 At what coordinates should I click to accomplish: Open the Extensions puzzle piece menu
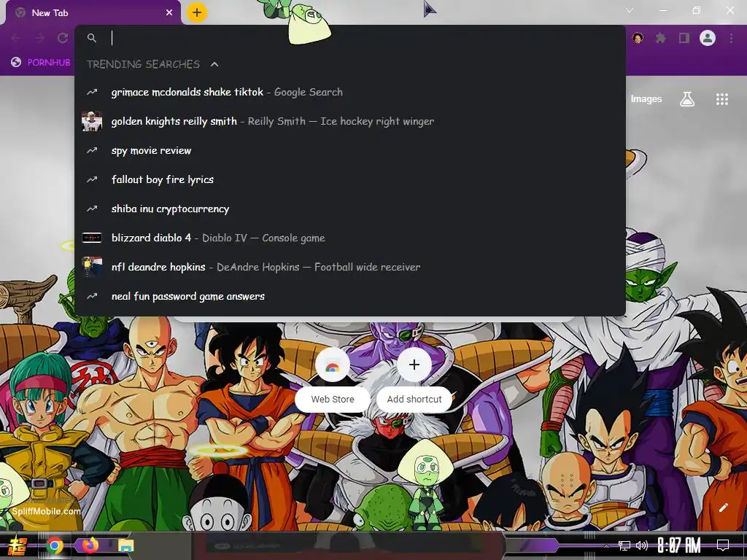pyautogui.click(x=661, y=38)
